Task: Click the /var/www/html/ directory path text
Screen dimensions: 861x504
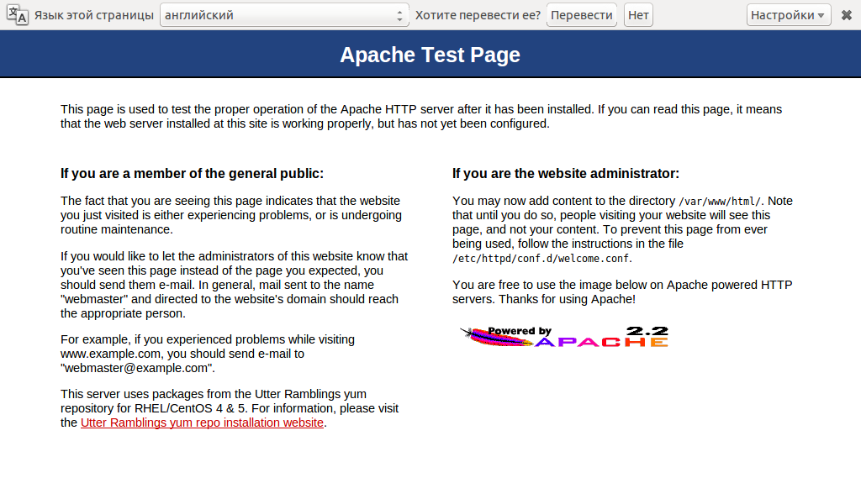Action: click(x=719, y=202)
